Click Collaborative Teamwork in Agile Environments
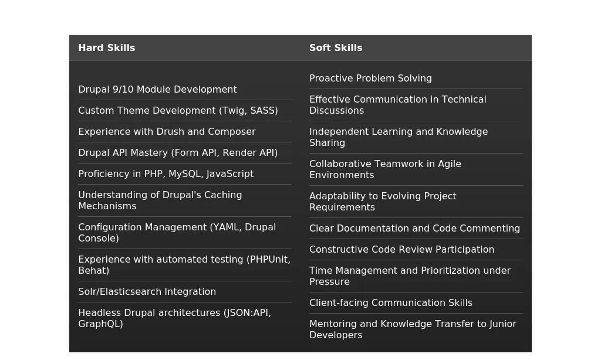Viewport: 601px width, 364px height. (x=385, y=169)
